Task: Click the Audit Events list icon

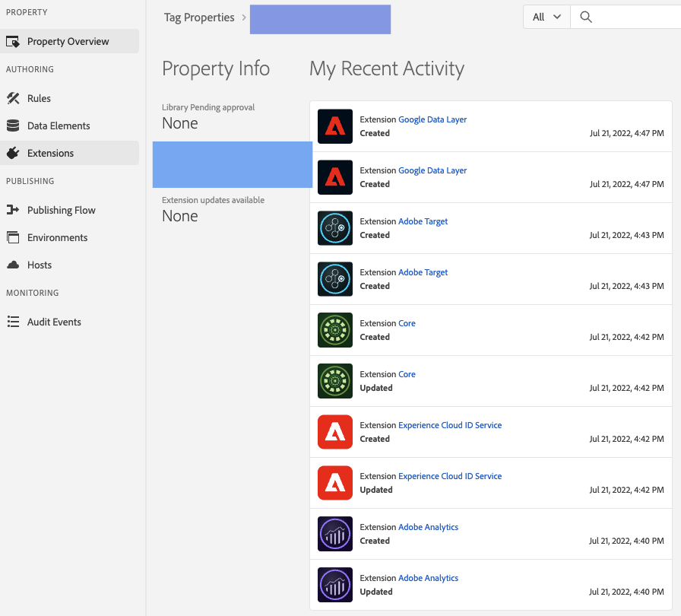Action: pos(13,322)
